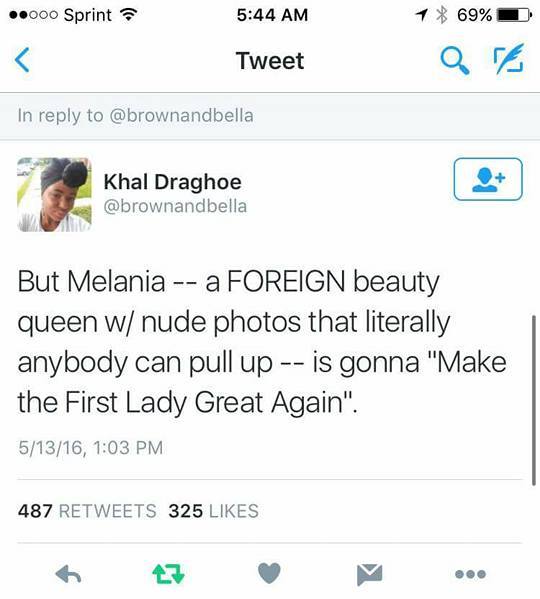Toggle the green retweet icon
The height and width of the screenshot is (599, 540).
[x=168, y=574]
